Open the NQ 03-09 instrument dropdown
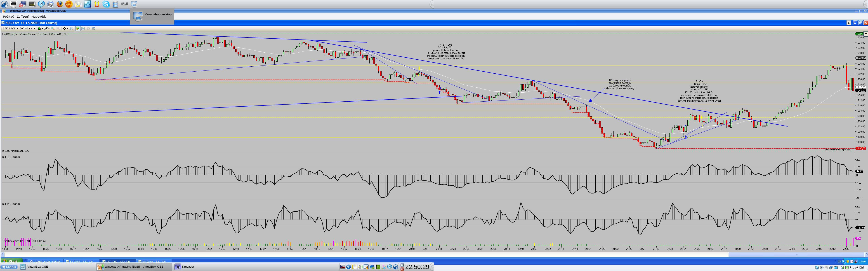This screenshot has height=271, width=868. [18, 29]
